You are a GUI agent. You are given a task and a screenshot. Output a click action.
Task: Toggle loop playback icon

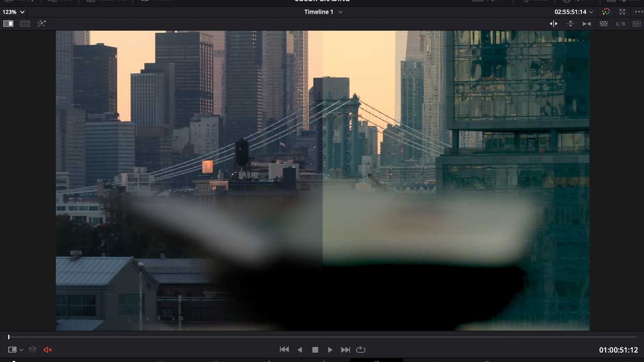(361, 350)
